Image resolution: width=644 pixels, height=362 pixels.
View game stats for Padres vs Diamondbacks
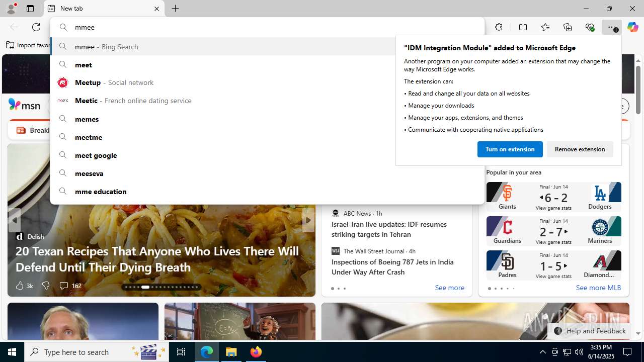pyautogui.click(x=553, y=276)
